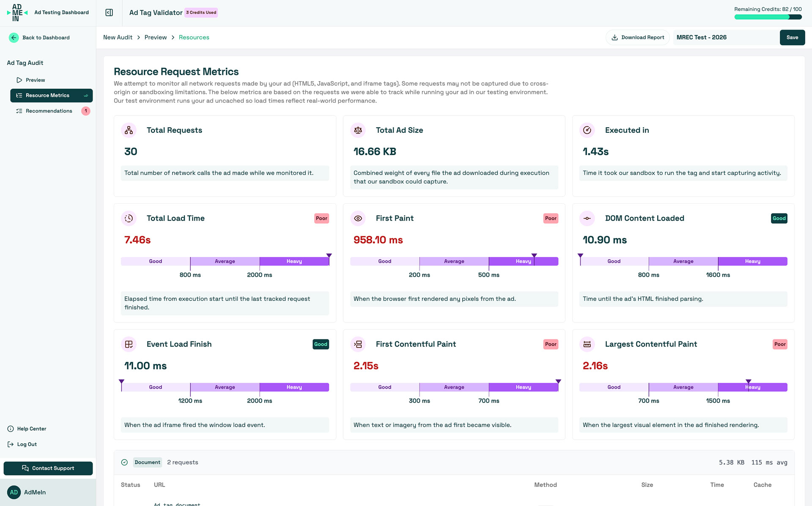Click the Download Report button
Image resolution: width=812 pixels, height=506 pixels.
(x=638, y=38)
